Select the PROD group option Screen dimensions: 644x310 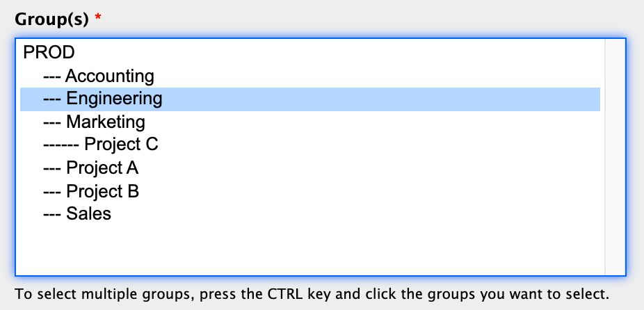click(x=310, y=53)
